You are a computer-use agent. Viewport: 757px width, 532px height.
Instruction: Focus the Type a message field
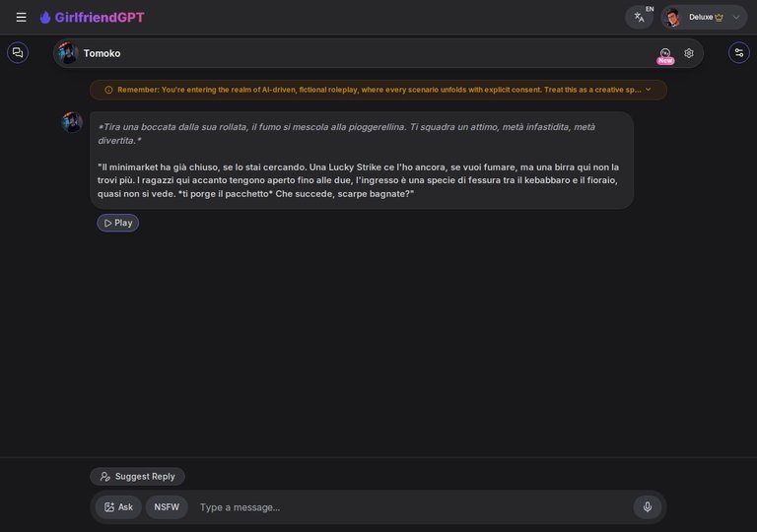point(413,507)
